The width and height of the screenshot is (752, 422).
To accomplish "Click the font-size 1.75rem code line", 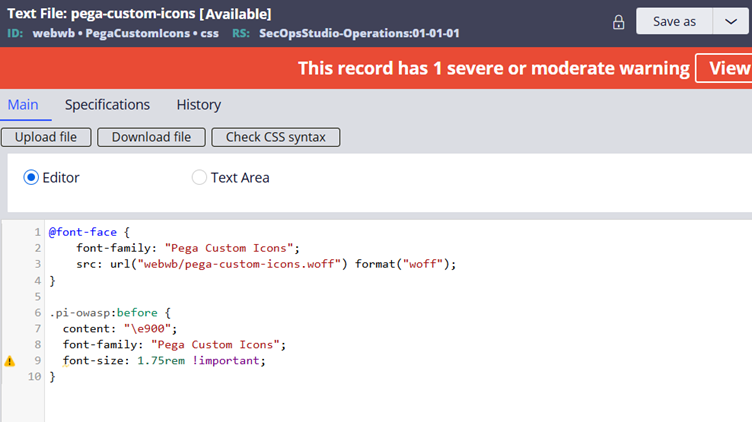I will [x=164, y=361].
